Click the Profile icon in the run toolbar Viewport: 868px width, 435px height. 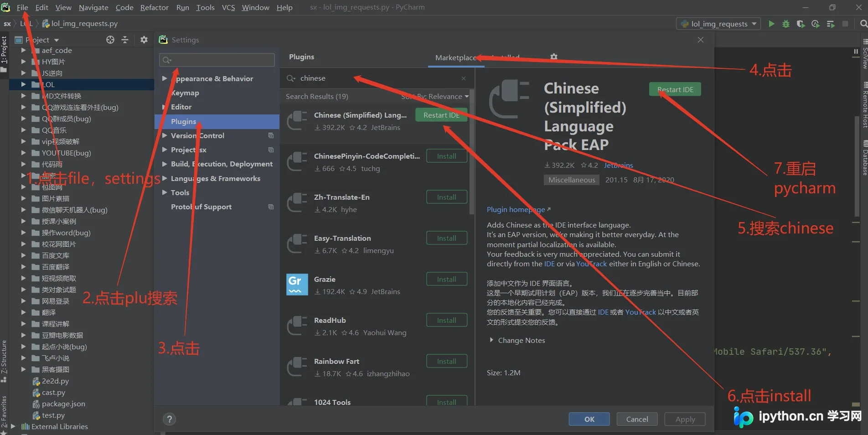[x=816, y=24]
